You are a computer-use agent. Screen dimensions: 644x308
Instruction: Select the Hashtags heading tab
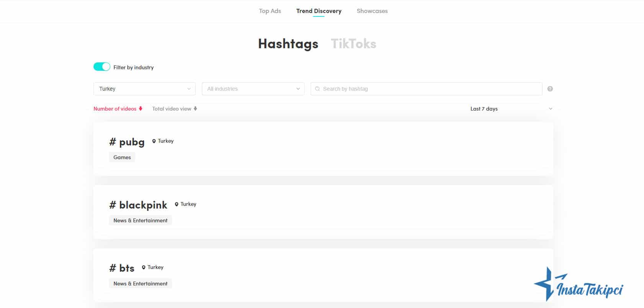pos(288,44)
